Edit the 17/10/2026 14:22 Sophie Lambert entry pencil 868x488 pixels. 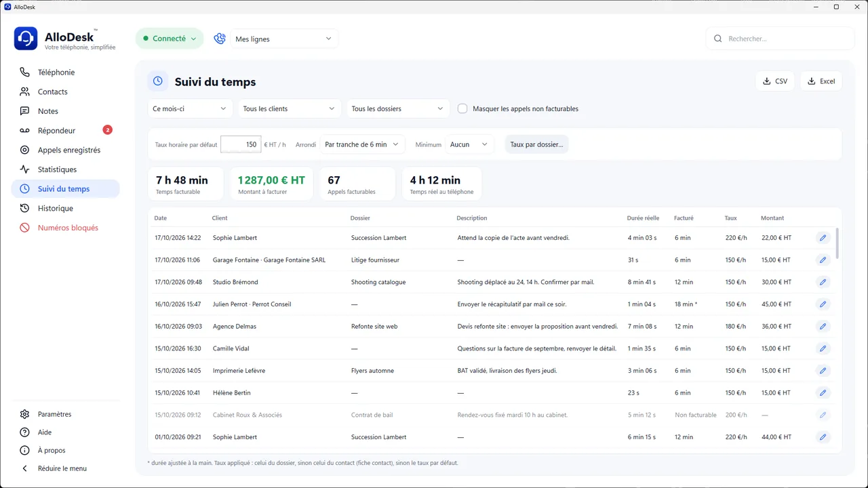coord(823,238)
